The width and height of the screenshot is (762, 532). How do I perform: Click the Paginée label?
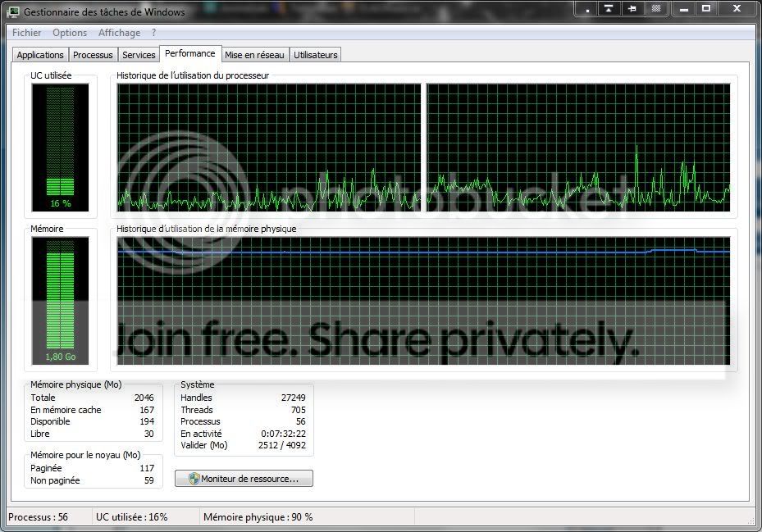point(46,468)
